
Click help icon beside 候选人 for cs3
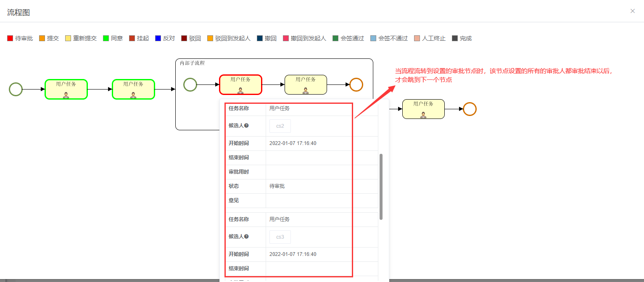(x=246, y=236)
